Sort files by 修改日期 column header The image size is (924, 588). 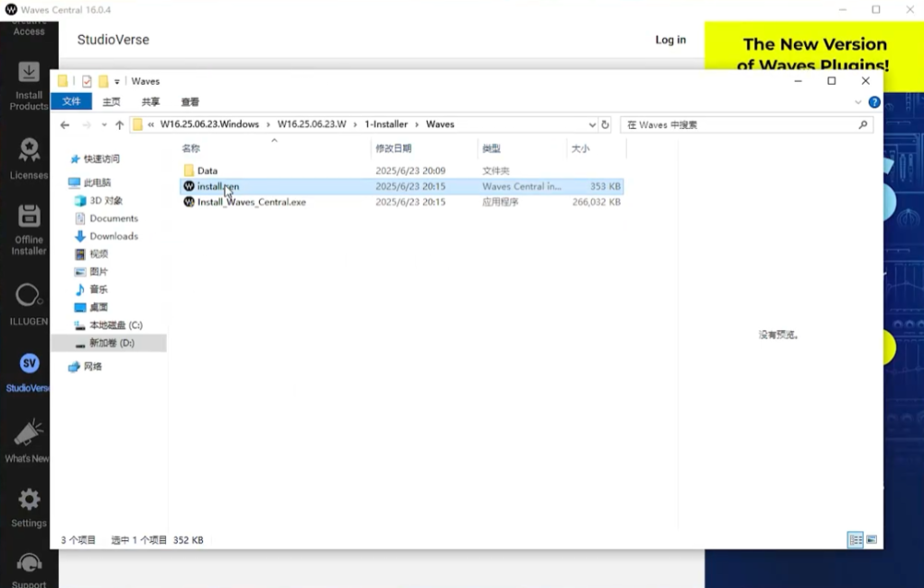[393, 149]
